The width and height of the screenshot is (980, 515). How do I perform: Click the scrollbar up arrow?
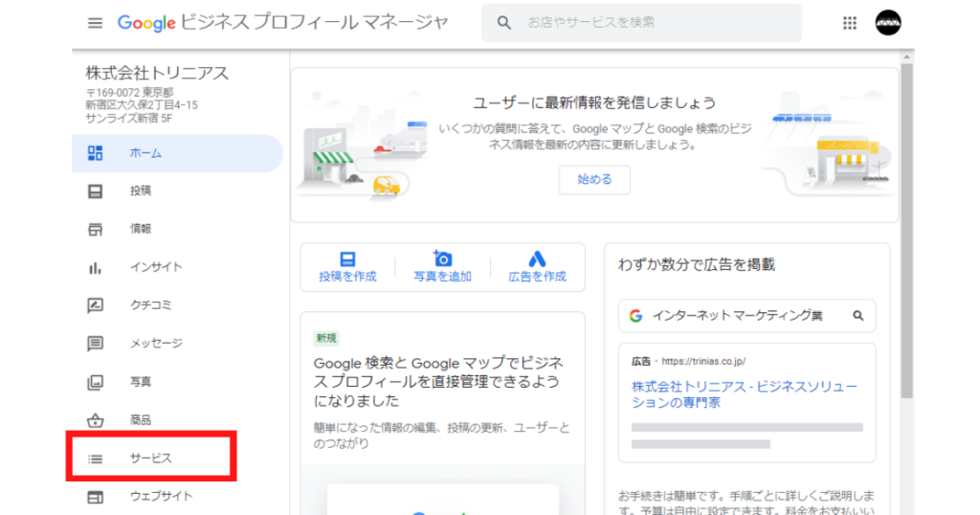pos(907,56)
